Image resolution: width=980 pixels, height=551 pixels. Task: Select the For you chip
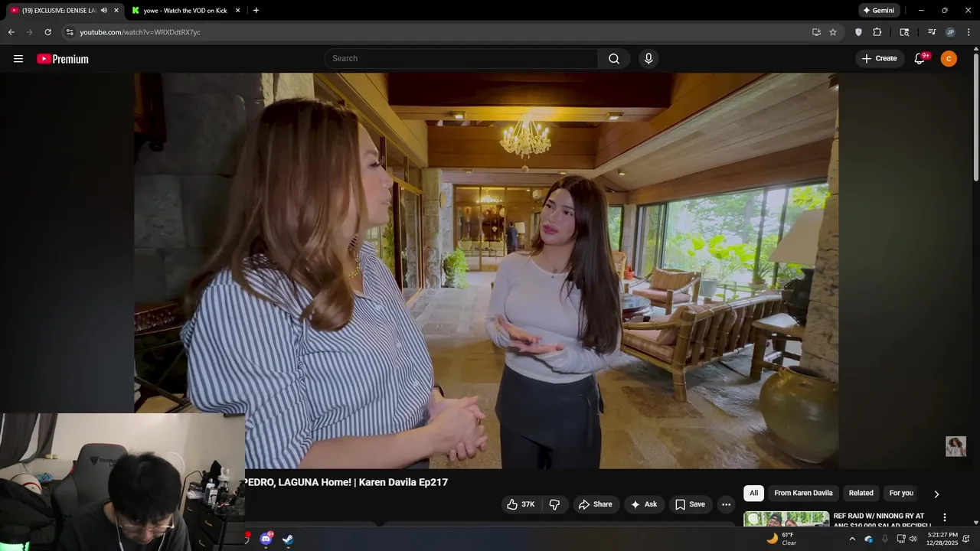click(x=901, y=493)
